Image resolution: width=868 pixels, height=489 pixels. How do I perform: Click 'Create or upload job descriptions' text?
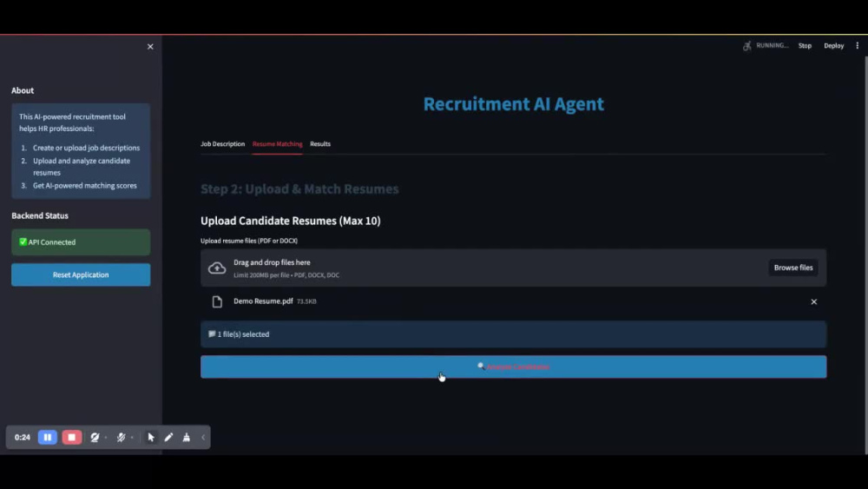point(86,148)
